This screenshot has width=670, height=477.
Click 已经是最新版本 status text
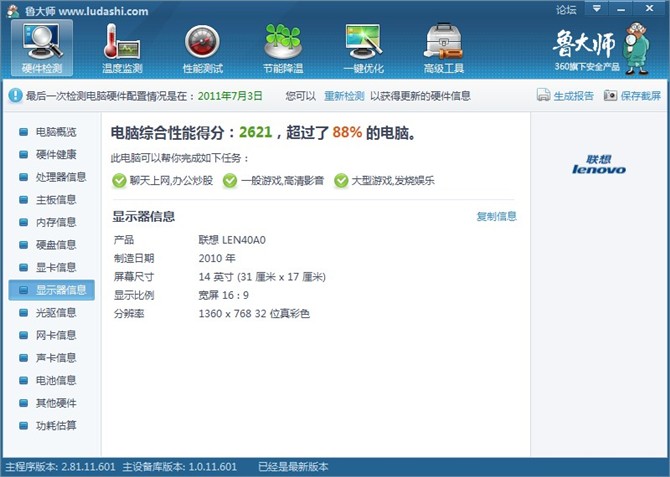pos(293,467)
